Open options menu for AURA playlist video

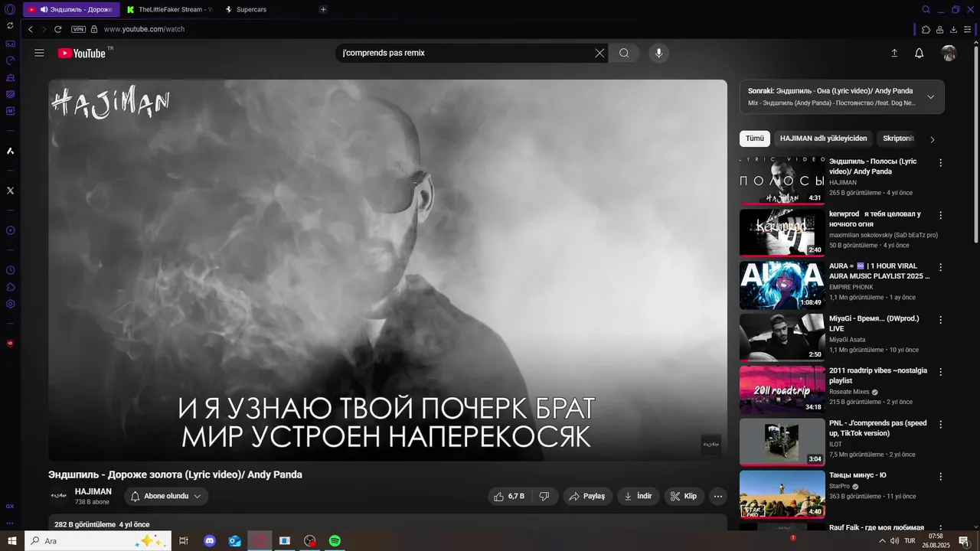tap(941, 267)
